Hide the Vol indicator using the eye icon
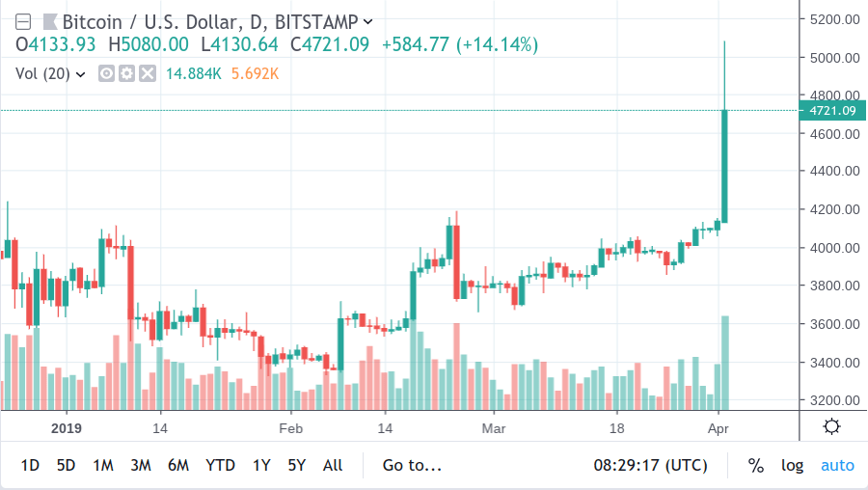Image resolution: width=868 pixels, height=490 pixels. point(107,72)
